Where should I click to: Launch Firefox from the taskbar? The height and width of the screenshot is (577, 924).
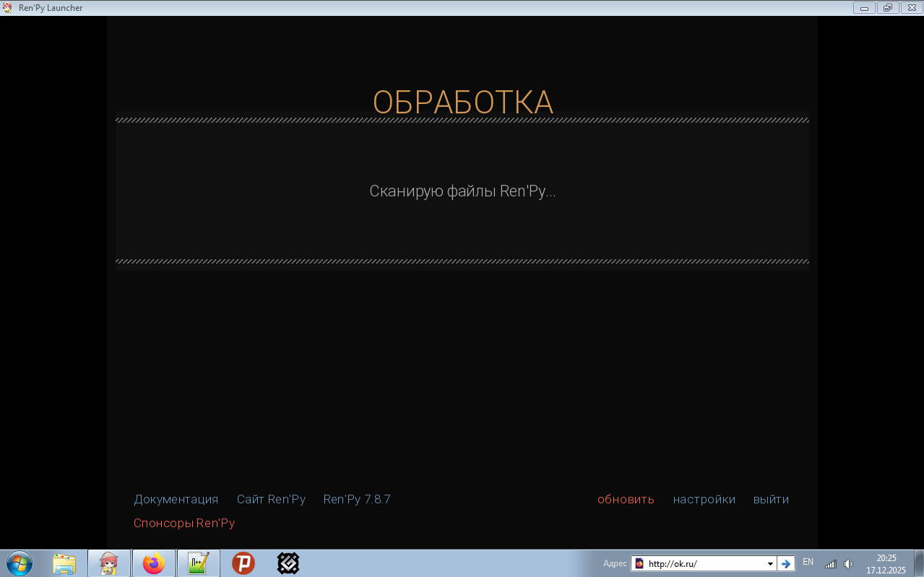pyautogui.click(x=154, y=563)
